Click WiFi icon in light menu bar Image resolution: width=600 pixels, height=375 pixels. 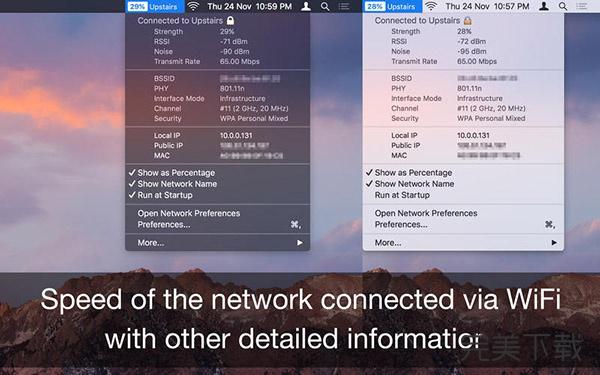[431, 6]
